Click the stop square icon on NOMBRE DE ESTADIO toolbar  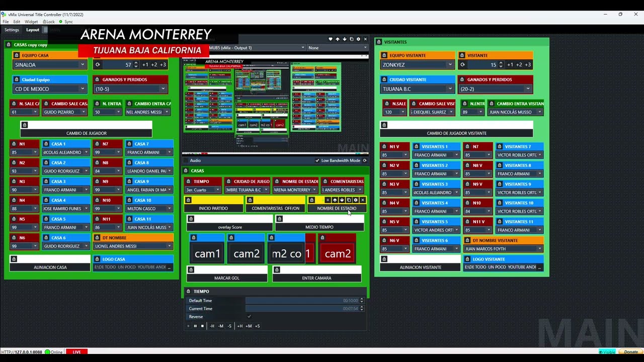[x=328, y=200]
